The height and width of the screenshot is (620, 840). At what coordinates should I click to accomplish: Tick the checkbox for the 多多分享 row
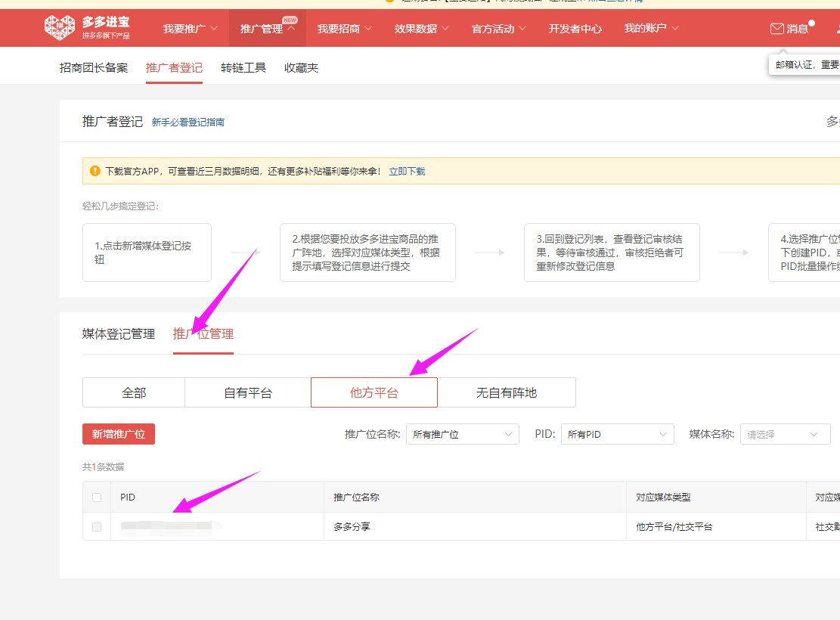(97, 527)
